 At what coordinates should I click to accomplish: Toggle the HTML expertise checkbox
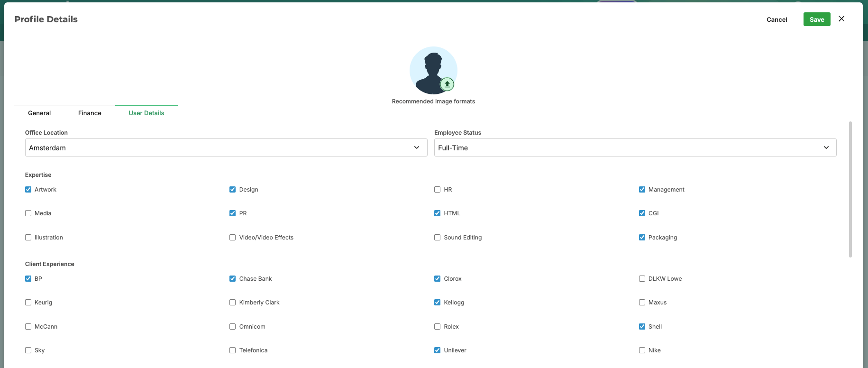coord(437,213)
